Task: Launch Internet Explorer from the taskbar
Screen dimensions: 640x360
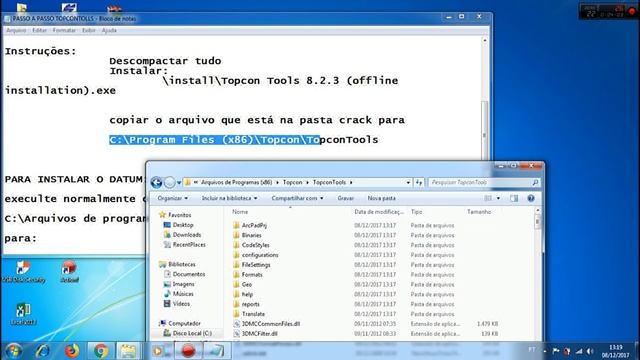Action: click(42, 351)
